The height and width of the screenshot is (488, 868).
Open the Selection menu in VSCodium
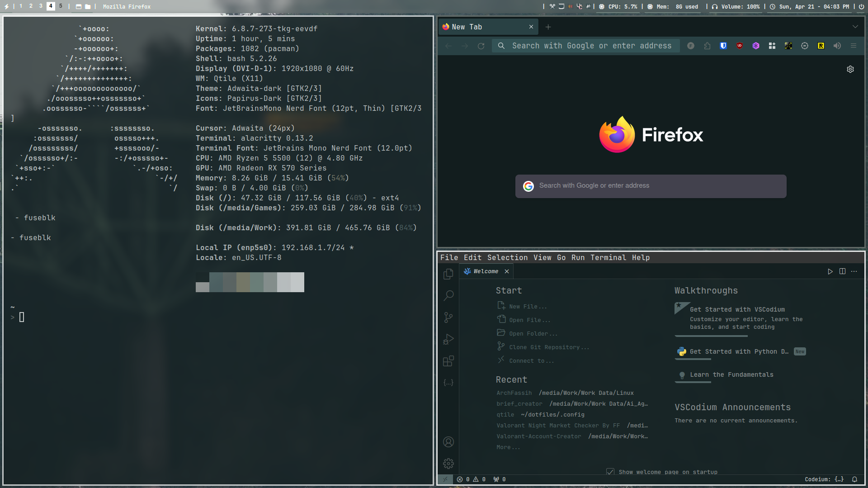click(507, 257)
